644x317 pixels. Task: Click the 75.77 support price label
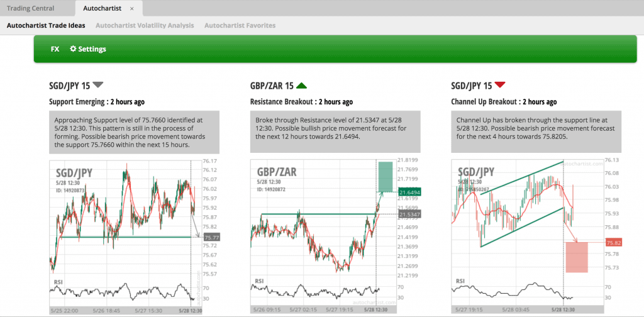point(211,237)
